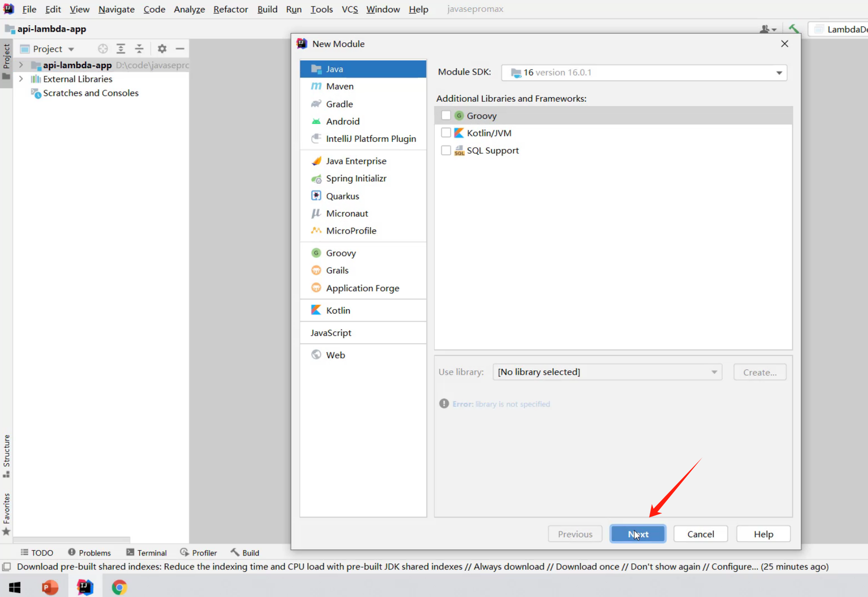
Task: Open the Use library dropdown
Action: click(607, 372)
